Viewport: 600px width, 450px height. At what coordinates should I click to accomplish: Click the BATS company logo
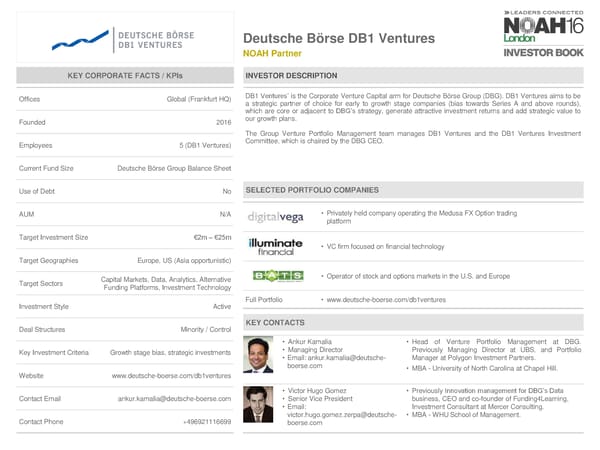coord(275,275)
